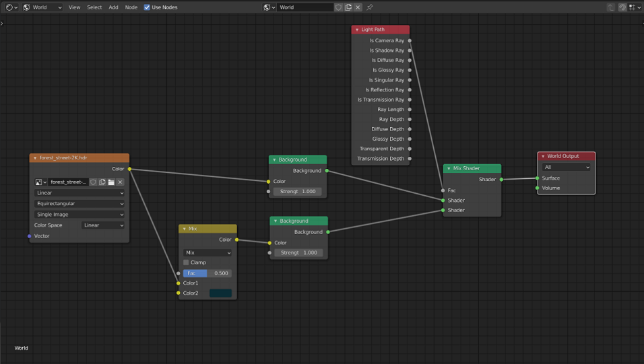This screenshot has height=364, width=644.
Task: Edit the World name field in header
Action: (x=304, y=7)
